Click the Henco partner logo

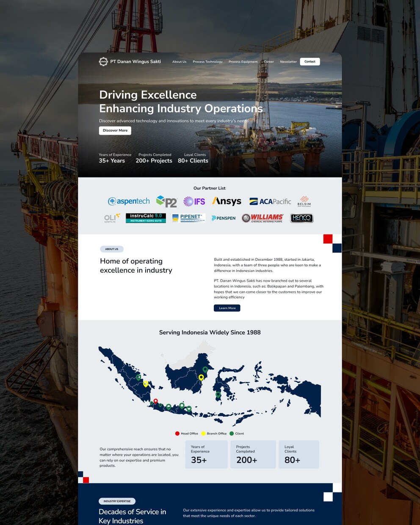click(x=301, y=218)
